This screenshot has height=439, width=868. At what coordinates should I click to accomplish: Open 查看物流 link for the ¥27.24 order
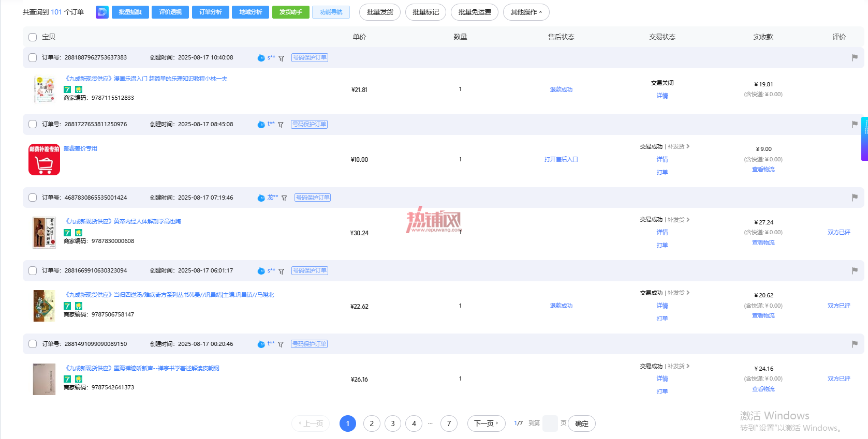coord(763,243)
